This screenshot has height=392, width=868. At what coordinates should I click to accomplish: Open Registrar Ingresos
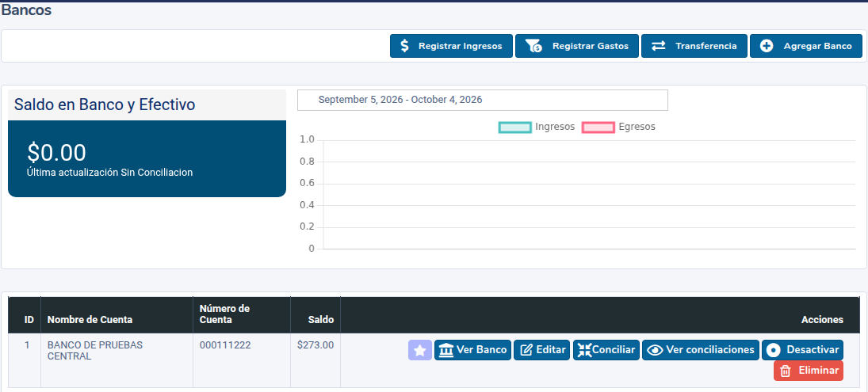click(451, 46)
